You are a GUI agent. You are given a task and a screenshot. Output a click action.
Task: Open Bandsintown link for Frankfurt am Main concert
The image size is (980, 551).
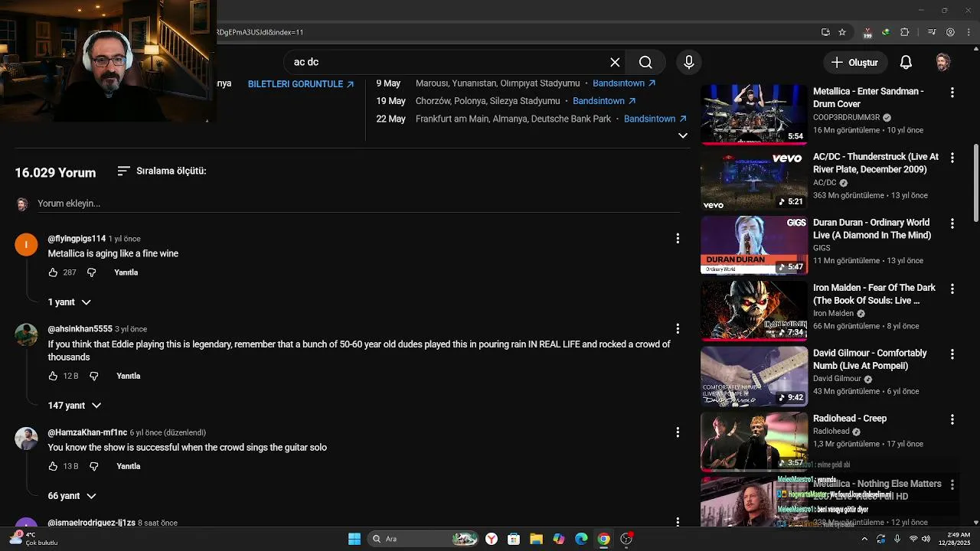pyautogui.click(x=655, y=119)
